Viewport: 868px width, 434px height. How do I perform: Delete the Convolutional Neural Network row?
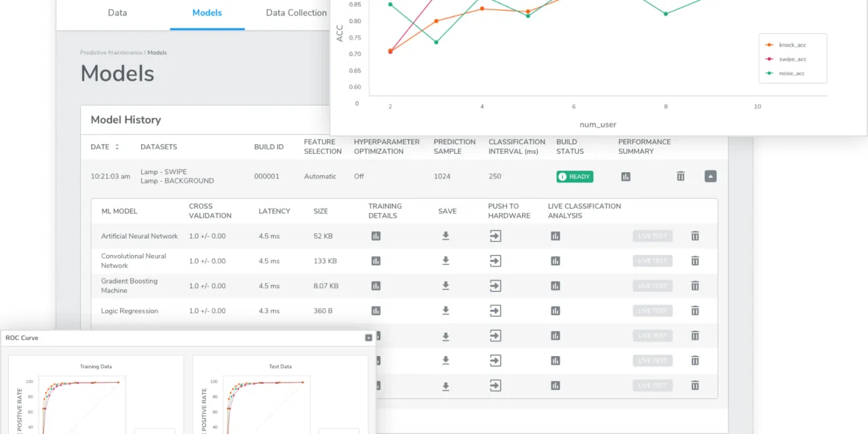pos(695,261)
